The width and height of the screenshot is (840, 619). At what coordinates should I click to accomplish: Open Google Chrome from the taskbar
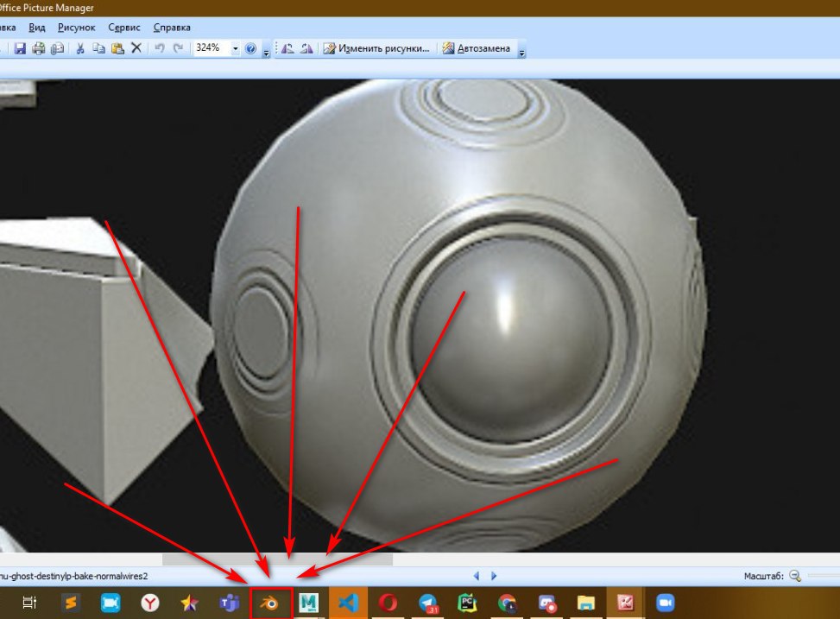click(508, 603)
